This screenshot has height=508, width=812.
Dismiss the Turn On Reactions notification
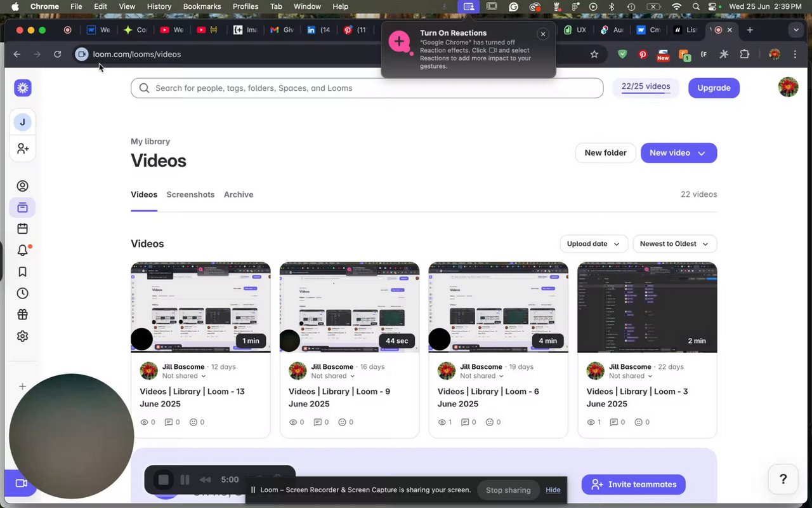pos(542,34)
